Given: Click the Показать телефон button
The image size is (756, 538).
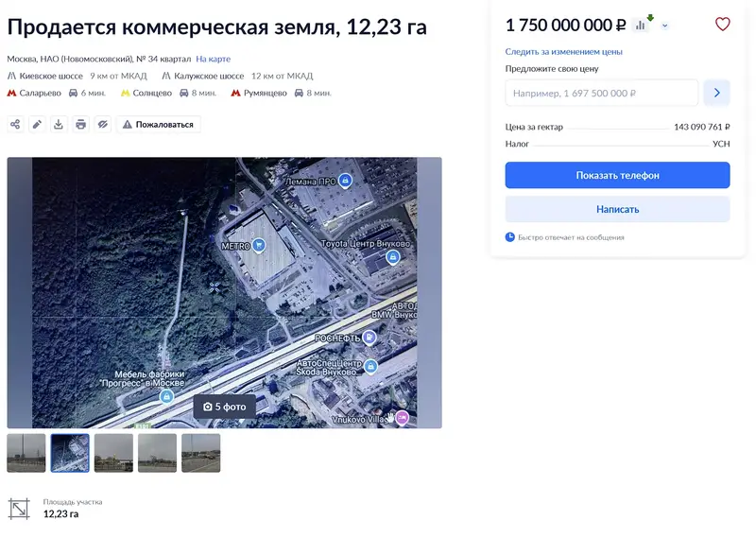Looking at the screenshot, I should [x=617, y=175].
